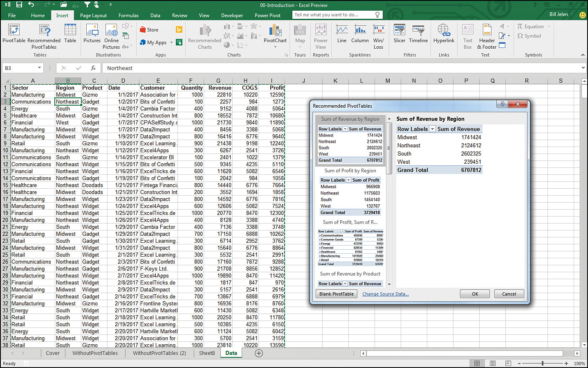Click the Tell me what you want box
This screenshot has height=368, width=588.
pyautogui.click(x=338, y=15)
